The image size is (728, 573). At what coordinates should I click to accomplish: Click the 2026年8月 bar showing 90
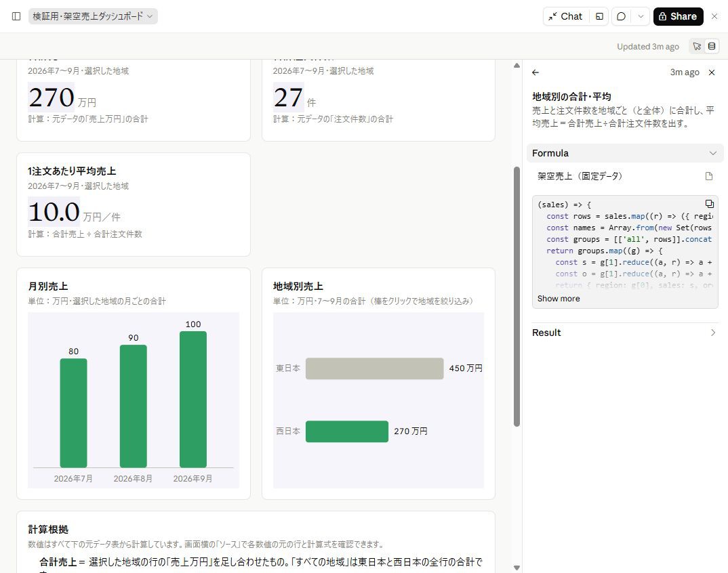[x=134, y=406]
